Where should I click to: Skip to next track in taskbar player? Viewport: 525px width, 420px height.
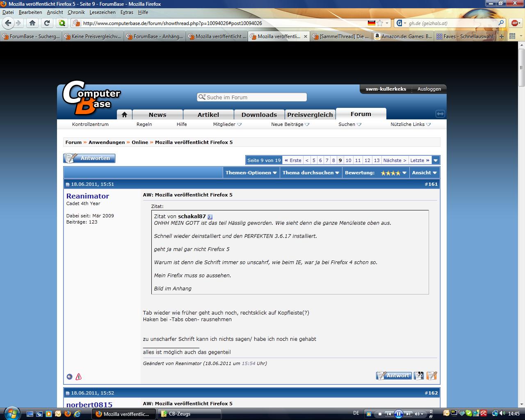408,414
